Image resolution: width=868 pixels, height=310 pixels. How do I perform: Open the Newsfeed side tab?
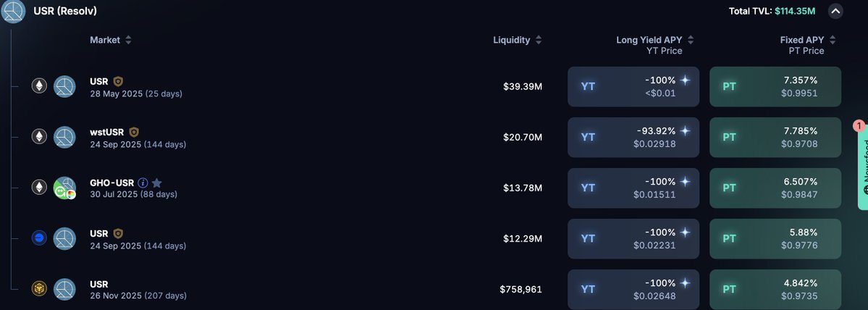coord(862,165)
